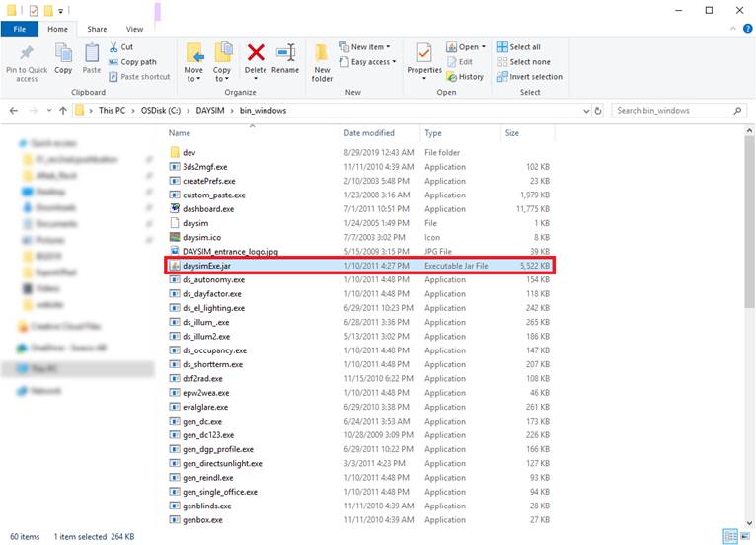Image resolution: width=756 pixels, height=545 pixels.
Task: Click the Pin to Quick access icon
Action: point(27,53)
